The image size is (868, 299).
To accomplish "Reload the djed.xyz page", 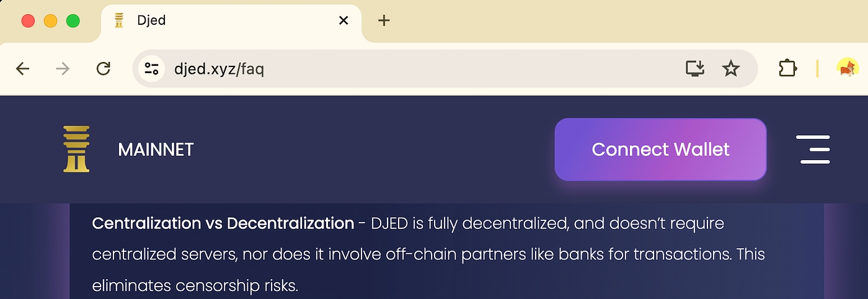I will [104, 69].
